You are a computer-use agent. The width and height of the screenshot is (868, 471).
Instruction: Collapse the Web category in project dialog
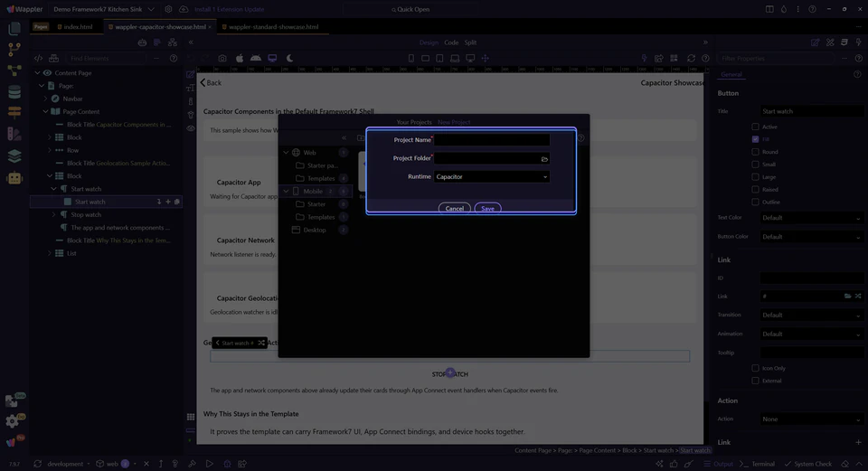286,152
